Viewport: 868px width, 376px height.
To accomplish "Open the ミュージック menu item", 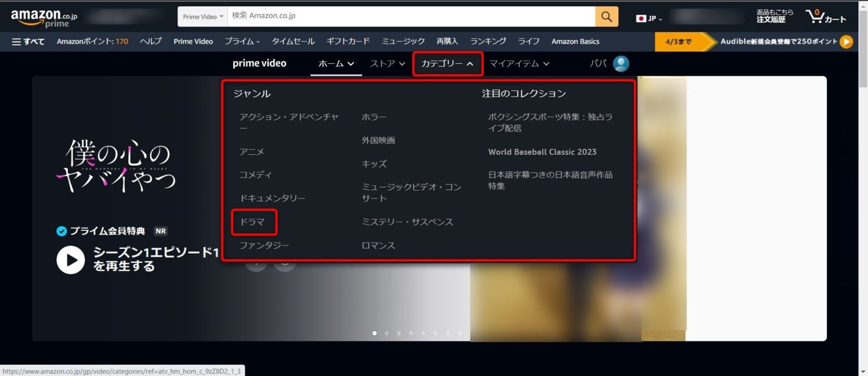I will point(403,41).
